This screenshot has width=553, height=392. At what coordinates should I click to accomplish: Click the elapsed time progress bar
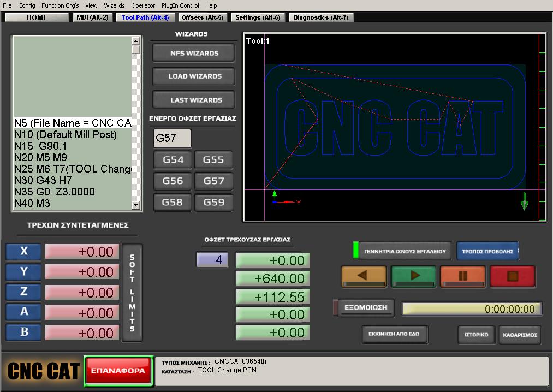pos(472,309)
